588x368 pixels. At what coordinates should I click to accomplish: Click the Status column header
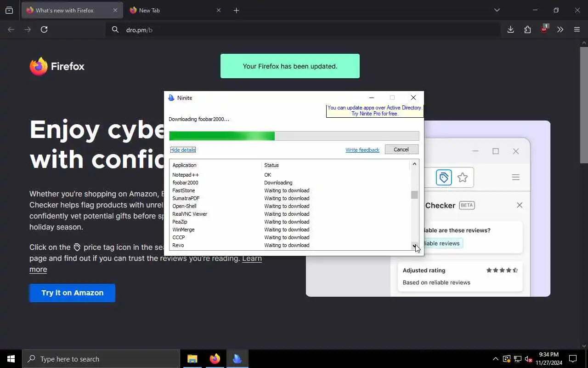(x=335, y=165)
